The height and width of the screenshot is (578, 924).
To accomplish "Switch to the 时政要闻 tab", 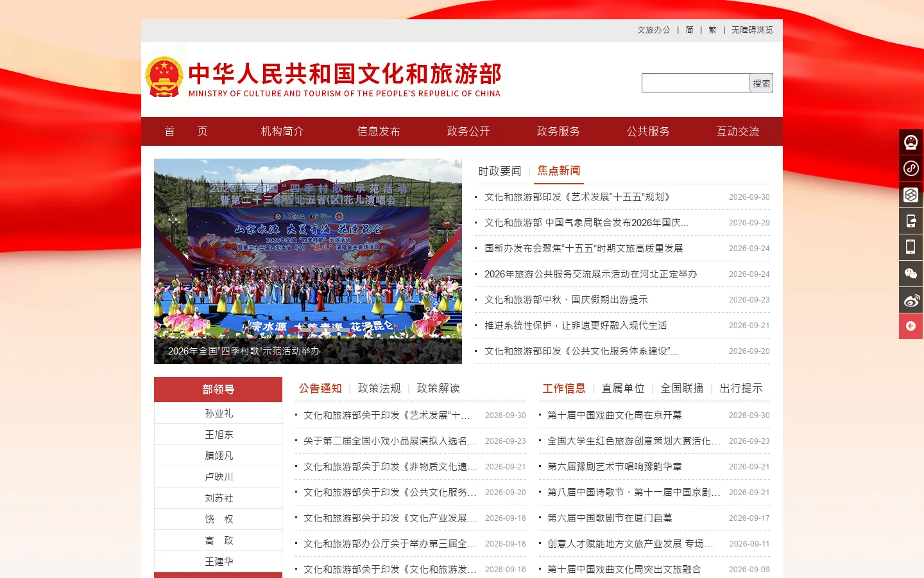I will (x=500, y=171).
